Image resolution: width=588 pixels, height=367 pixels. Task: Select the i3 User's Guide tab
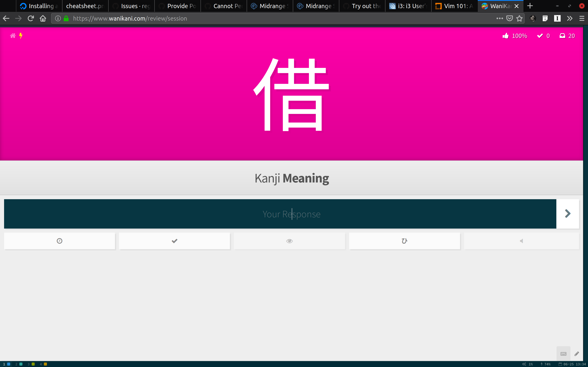(x=408, y=6)
